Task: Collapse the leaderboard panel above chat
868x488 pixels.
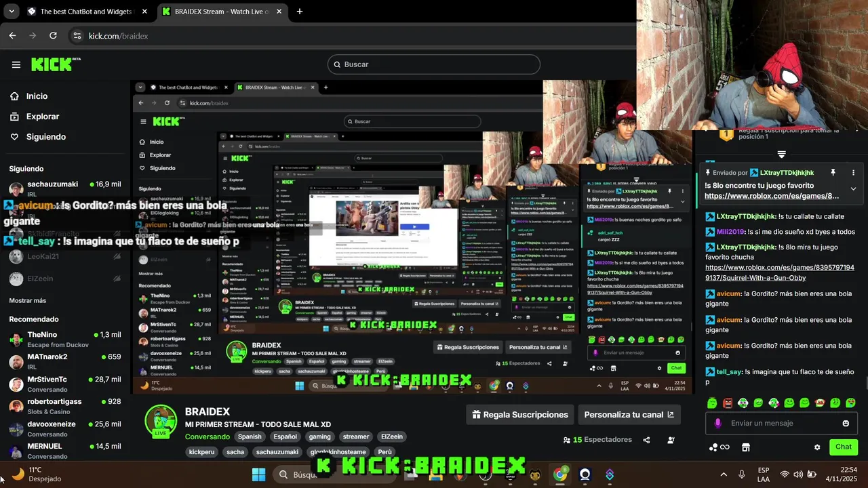Action: pos(781,155)
